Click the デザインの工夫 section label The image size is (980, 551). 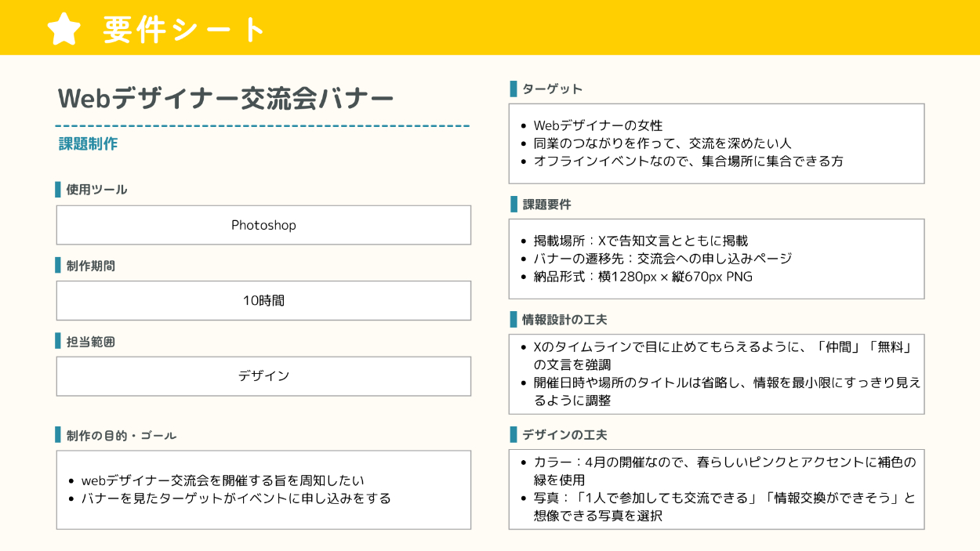564,435
